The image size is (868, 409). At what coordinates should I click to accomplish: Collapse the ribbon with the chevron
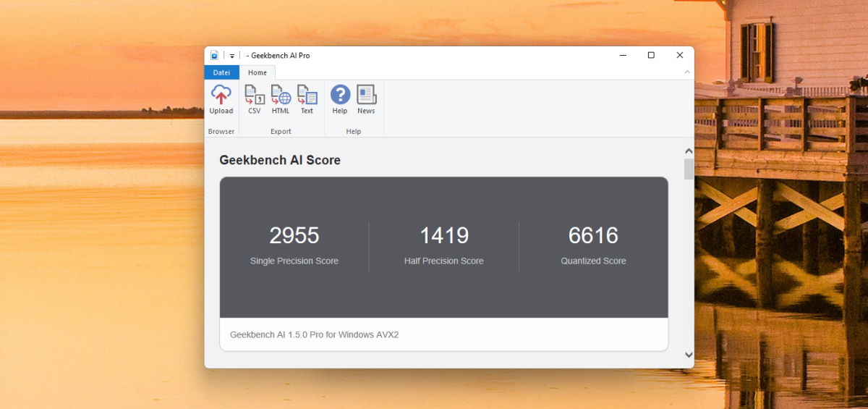[x=686, y=72]
